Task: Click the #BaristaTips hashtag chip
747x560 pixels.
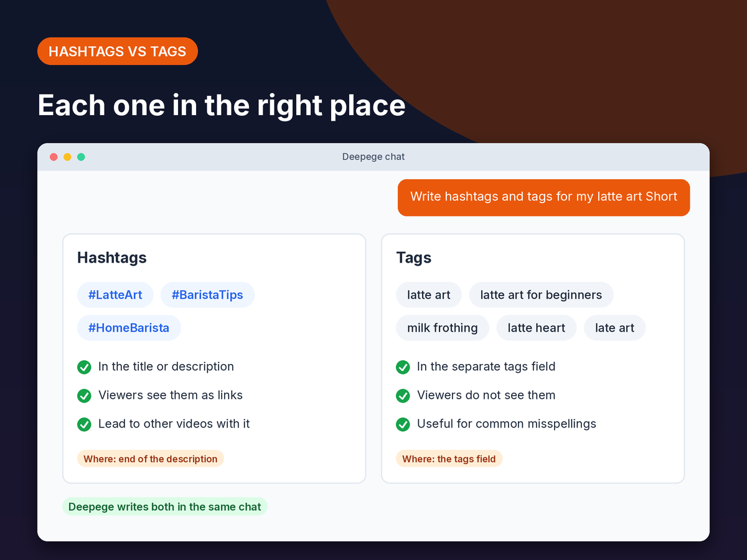Action: (x=207, y=295)
